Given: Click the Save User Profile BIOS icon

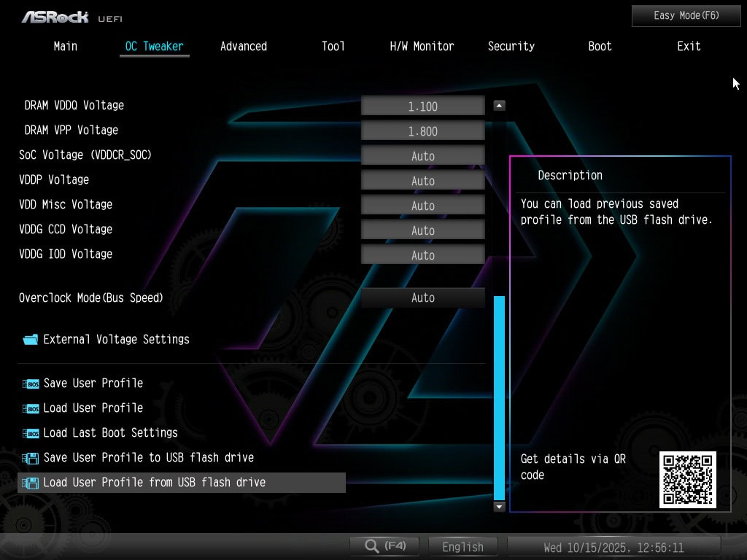Looking at the screenshot, I should tap(31, 384).
